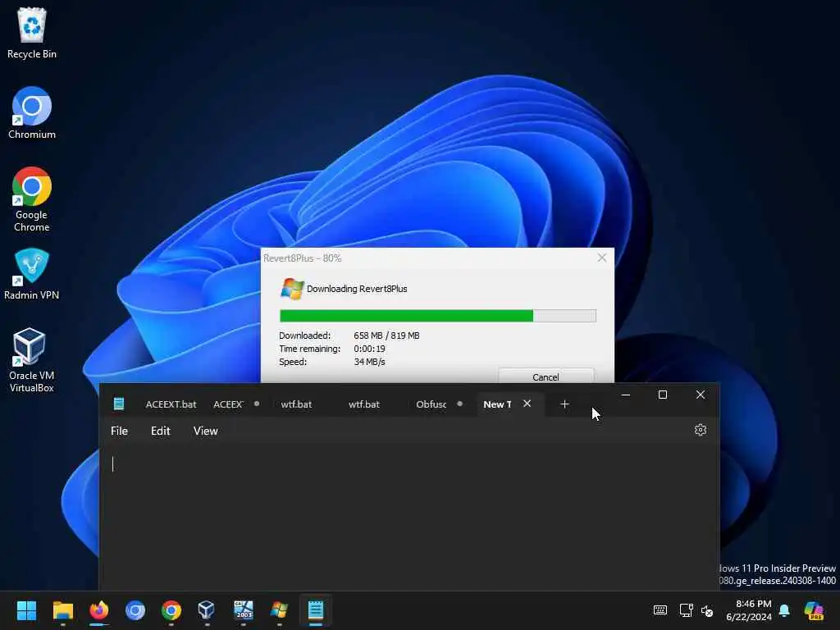840x630 pixels.
Task: Open the 2003 app in the taskbar
Action: 243,610
